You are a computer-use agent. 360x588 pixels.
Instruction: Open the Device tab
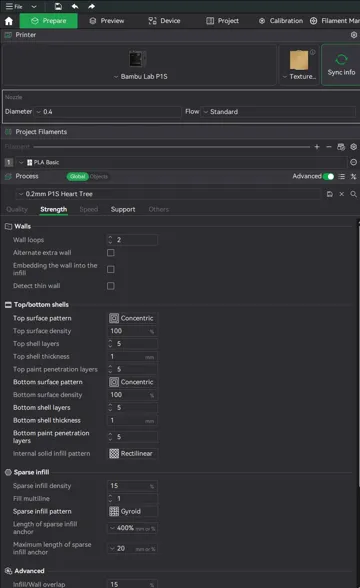pyautogui.click(x=164, y=21)
